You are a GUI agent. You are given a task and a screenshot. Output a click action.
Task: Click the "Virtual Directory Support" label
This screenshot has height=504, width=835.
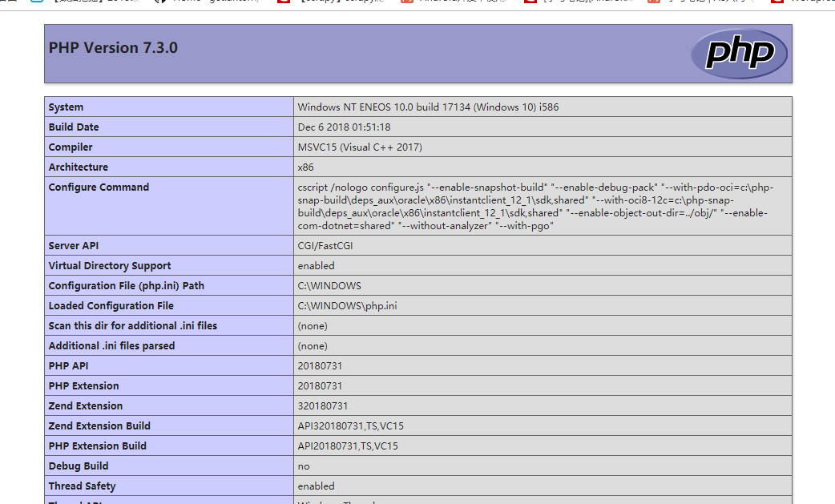tap(110, 265)
